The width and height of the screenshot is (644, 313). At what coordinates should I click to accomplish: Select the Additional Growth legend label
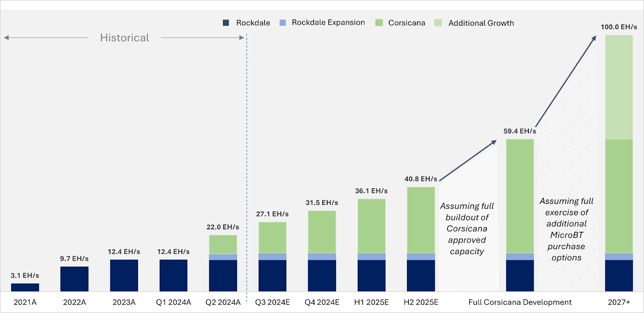pos(481,23)
